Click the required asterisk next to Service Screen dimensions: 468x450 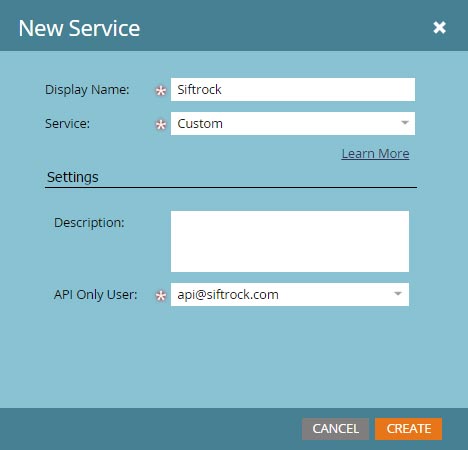pyautogui.click(x=161, y=125)
